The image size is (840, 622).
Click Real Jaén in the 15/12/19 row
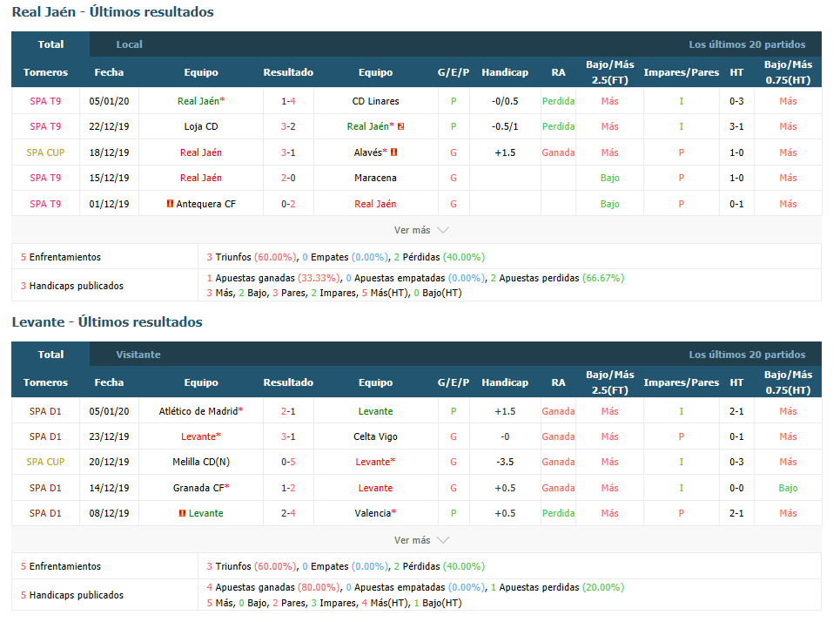point(201,178)
